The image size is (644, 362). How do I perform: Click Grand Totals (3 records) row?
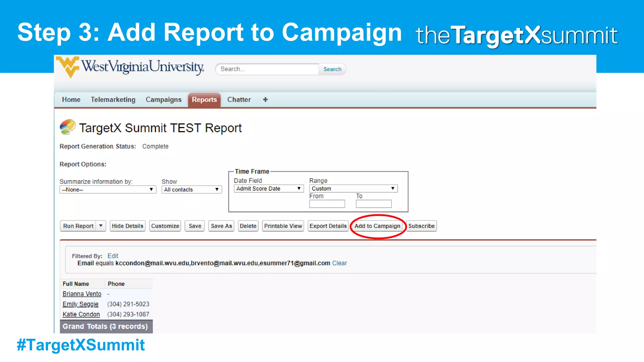(106, 326)
